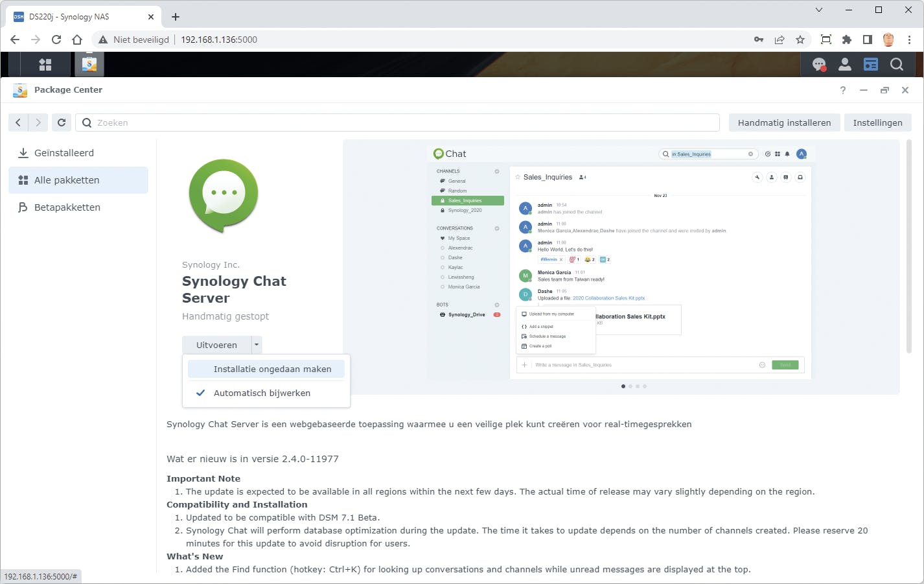Toggle 'Automatisch bijwerken' option
The image size is (924, 584).
click(x=266, y=393)
